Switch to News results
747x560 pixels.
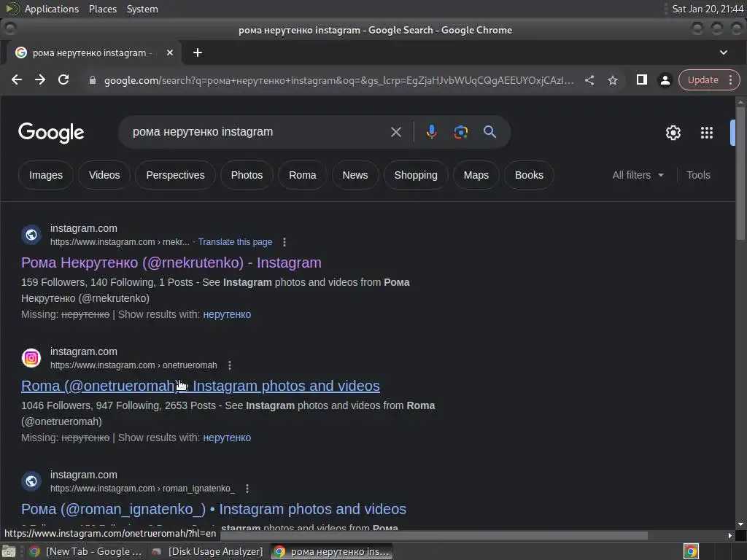(x=355, y=175)
